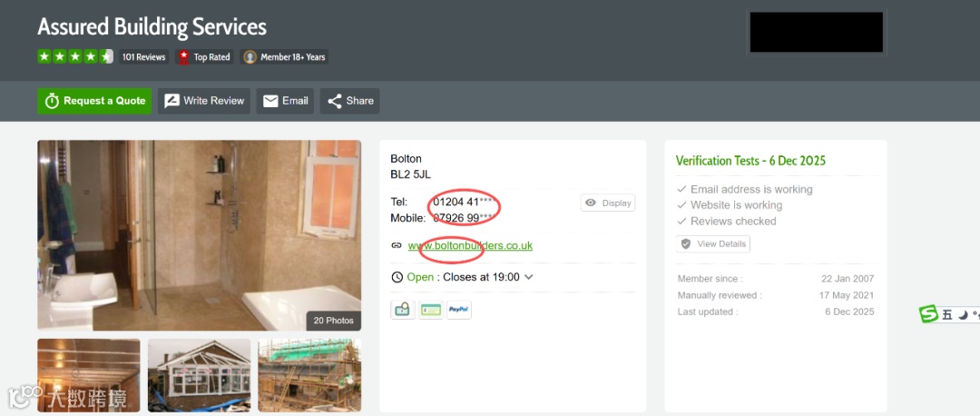This screenshot has width=980, height=416.
Task: Click the 五 character in input method bar
Action: (947, 314)
